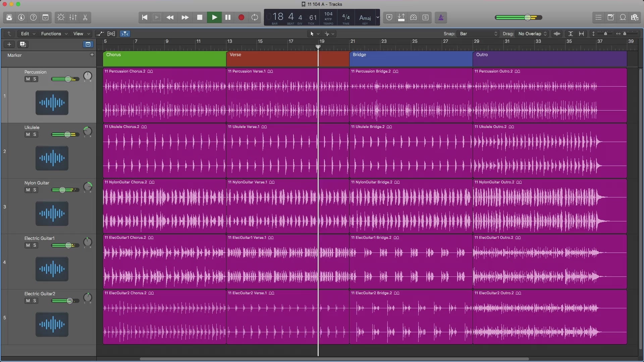Toggle Cycle mode
This screenshot has height=362, width=644.
[255, 17]
